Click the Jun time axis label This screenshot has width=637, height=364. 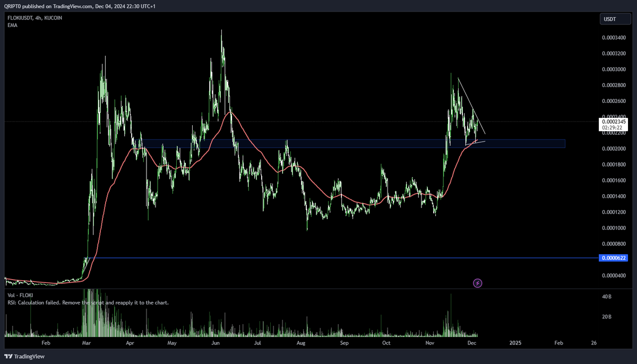click(215, 343)
